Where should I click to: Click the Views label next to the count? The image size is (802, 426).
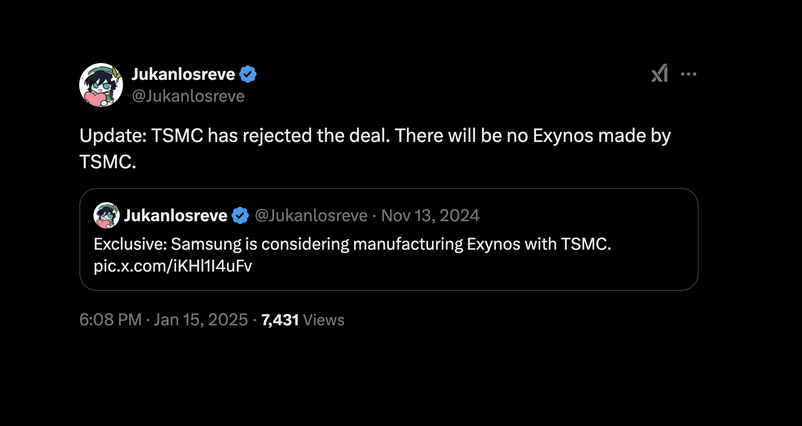(x=323, y=320)
